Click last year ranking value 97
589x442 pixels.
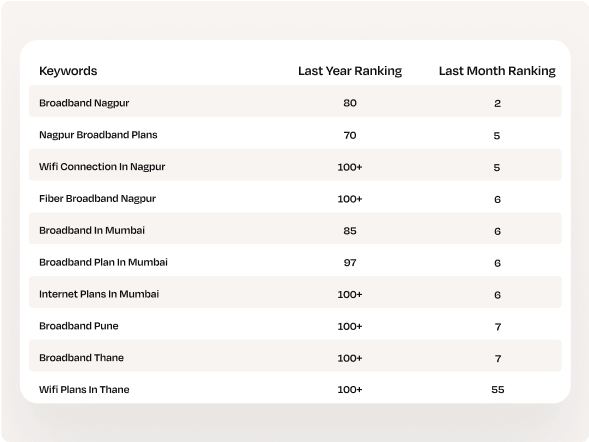click(x=350, y=262)
